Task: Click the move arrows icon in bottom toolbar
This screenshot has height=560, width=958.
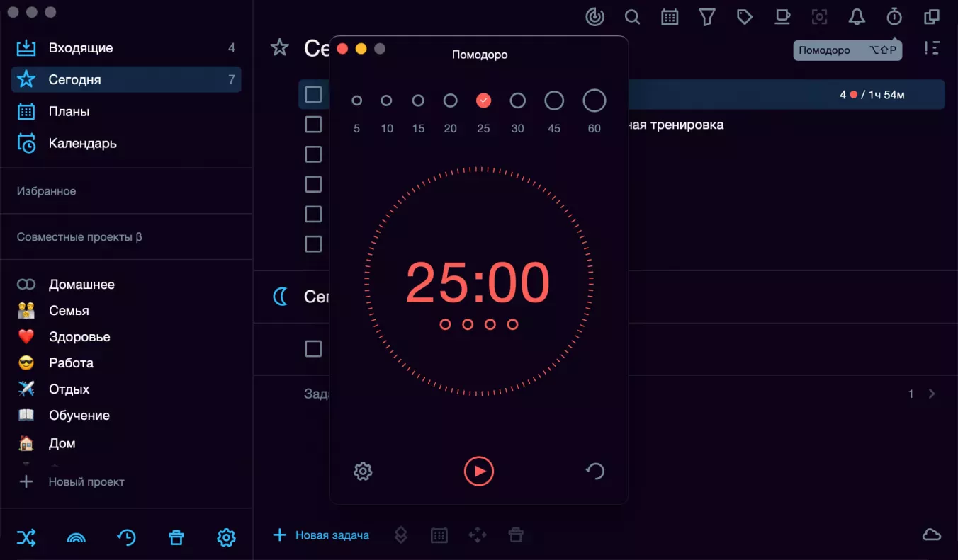Action: [478, 535]
